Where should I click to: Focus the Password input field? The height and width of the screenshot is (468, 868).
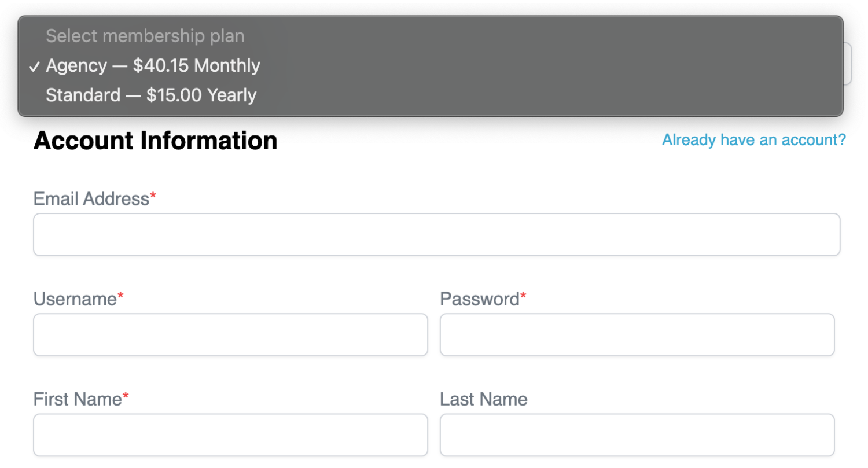(637, 334)
